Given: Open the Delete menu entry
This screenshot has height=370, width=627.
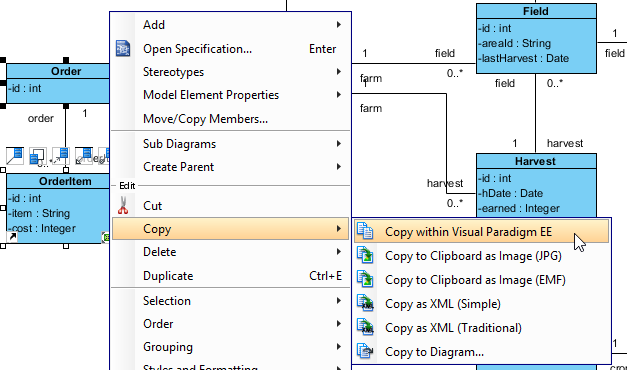Looking at the screenshot, I should (x=230, y=252).
